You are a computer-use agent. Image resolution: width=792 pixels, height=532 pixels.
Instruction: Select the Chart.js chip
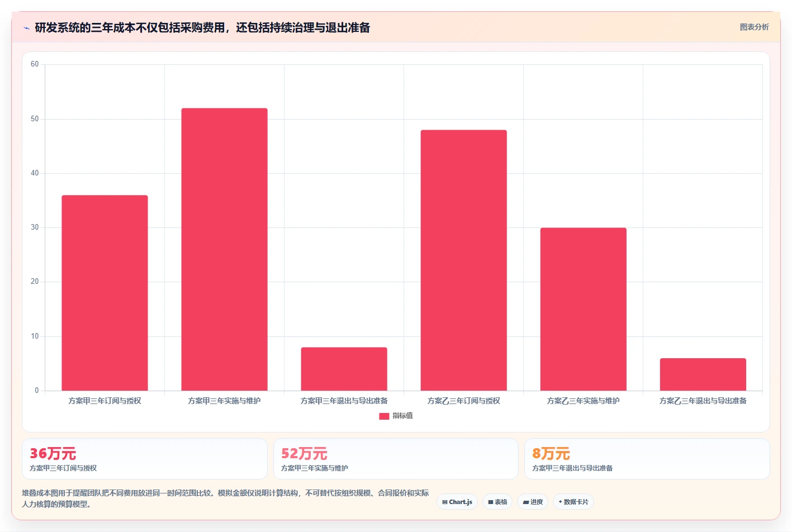click(x=457, y=502)
